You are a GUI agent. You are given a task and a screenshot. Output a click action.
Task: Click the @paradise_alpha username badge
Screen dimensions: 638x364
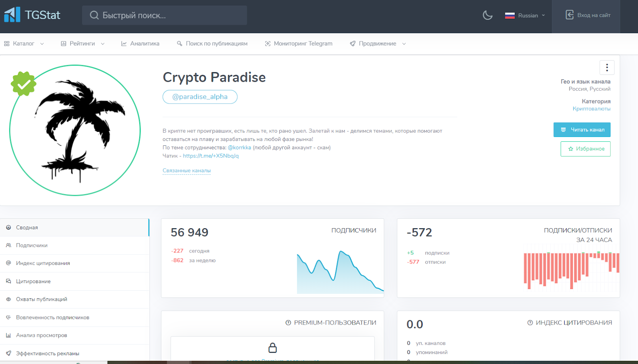click(x=200, y=97)
